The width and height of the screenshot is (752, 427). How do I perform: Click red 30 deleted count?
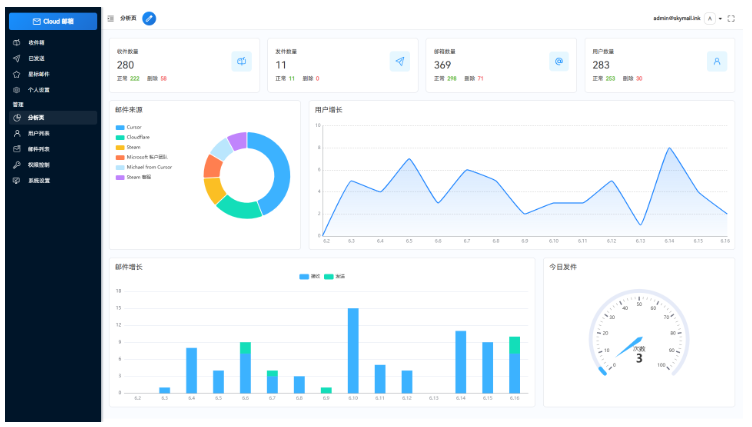click(x=639, y=79)
